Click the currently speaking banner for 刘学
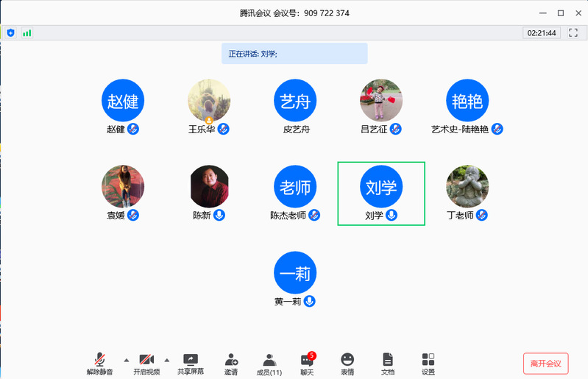 pyautogui.click(x=294, y=54)
